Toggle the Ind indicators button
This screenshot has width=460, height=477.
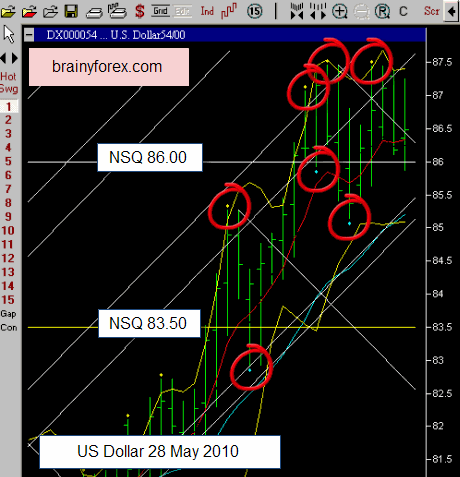207,11
